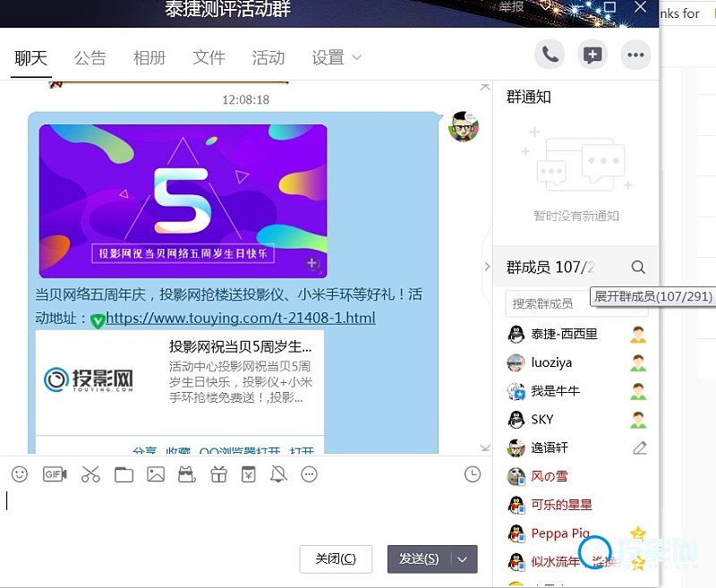The height and width of the screenshot is (588, 716).
Task: Click admin badge icon next to luoziya
Action: pyautogui.click(x=638, y=363)
